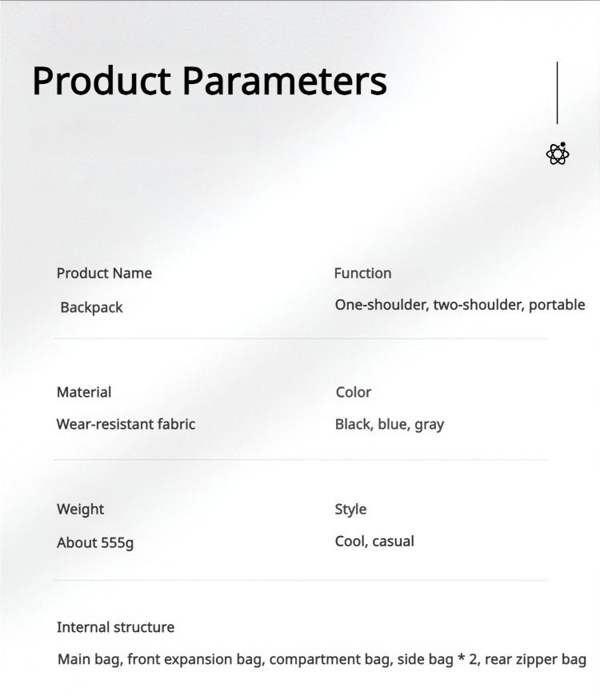
Task: Click the Backpack value text
Action: tap(92, 307)
